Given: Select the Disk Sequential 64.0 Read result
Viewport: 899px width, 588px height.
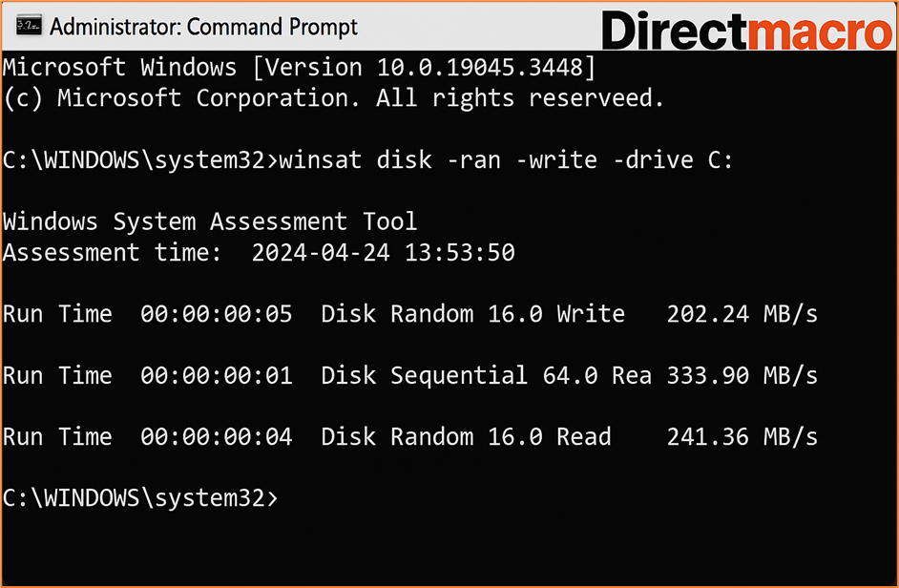Looking at the screenshot, I should click(487, 375).
